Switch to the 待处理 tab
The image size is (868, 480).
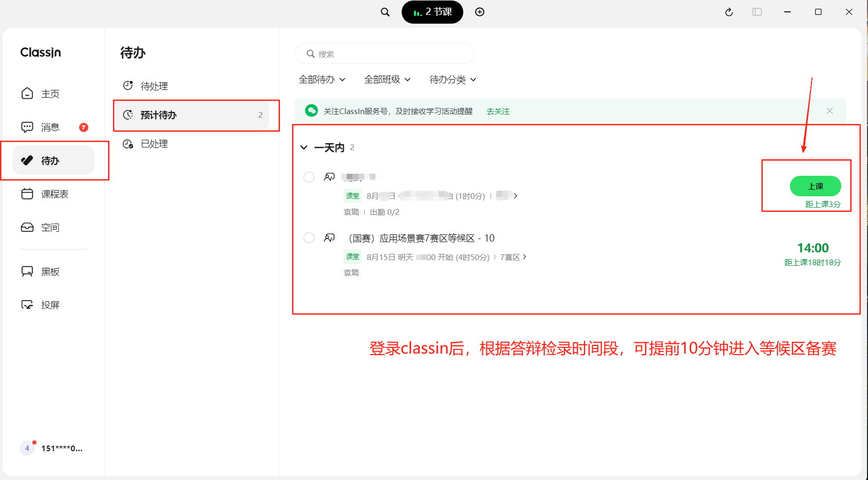pyautogui.click(x=154, y=86)
